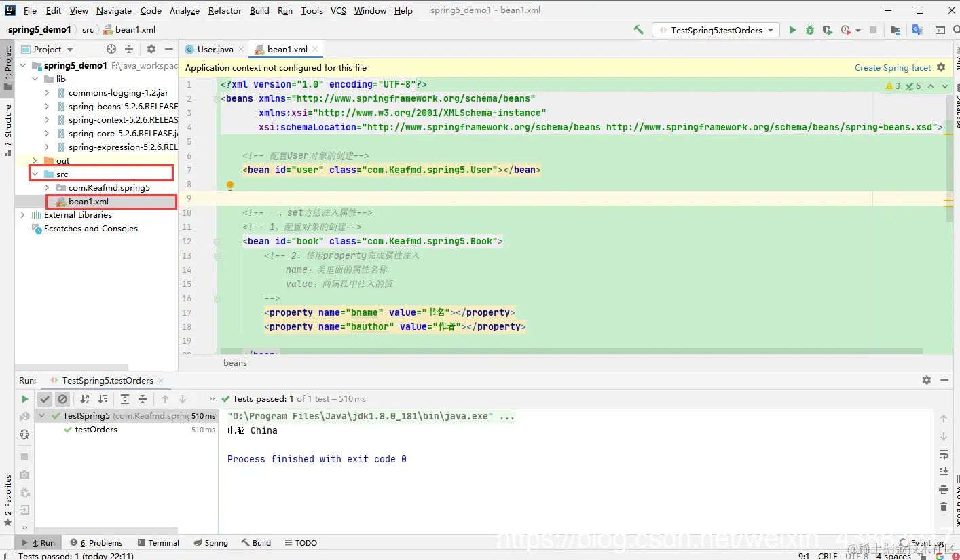960x560 pixels.
Task: Run with profiler icon
Action: point(845,30)
